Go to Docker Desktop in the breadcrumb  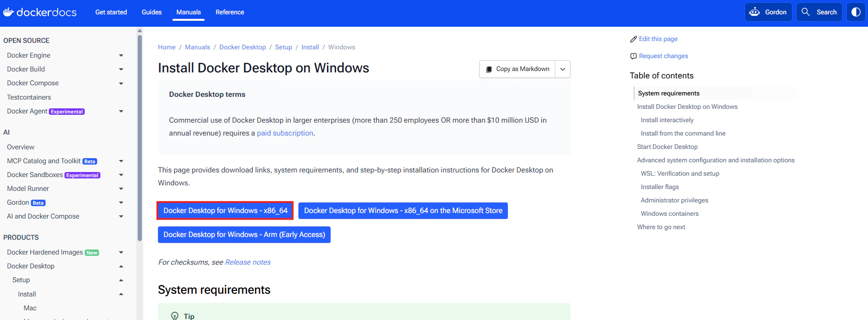[x=243, y=47]
